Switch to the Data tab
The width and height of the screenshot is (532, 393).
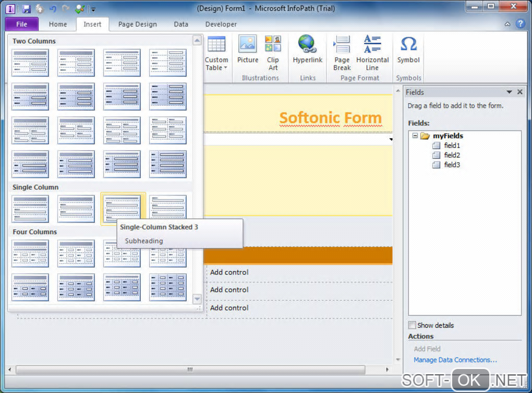pos(181,24)
